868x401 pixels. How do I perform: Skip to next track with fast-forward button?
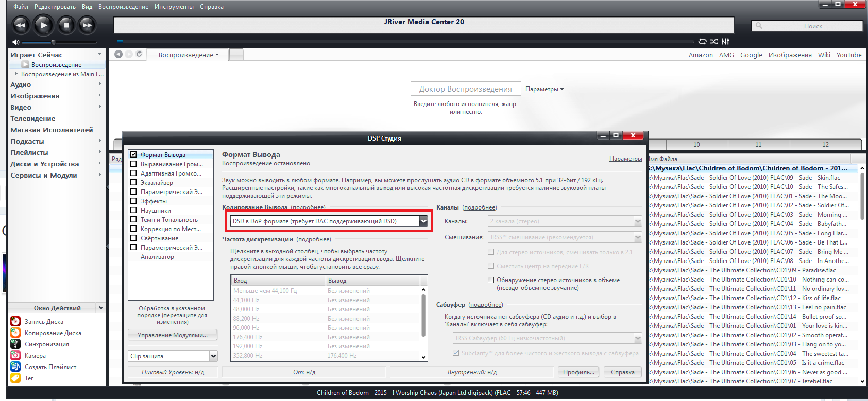click(87, 25)
